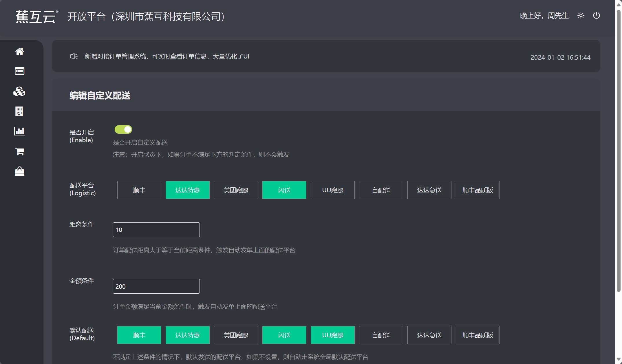Open the stacked cubes icon in sidebar
622x364 pixels.
[x=19, y=92]
